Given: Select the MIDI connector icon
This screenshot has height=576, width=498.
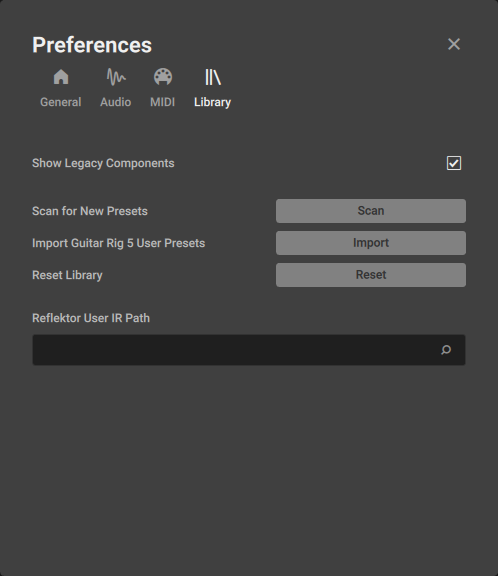Looking at the screenshot, I should (163, 77).
